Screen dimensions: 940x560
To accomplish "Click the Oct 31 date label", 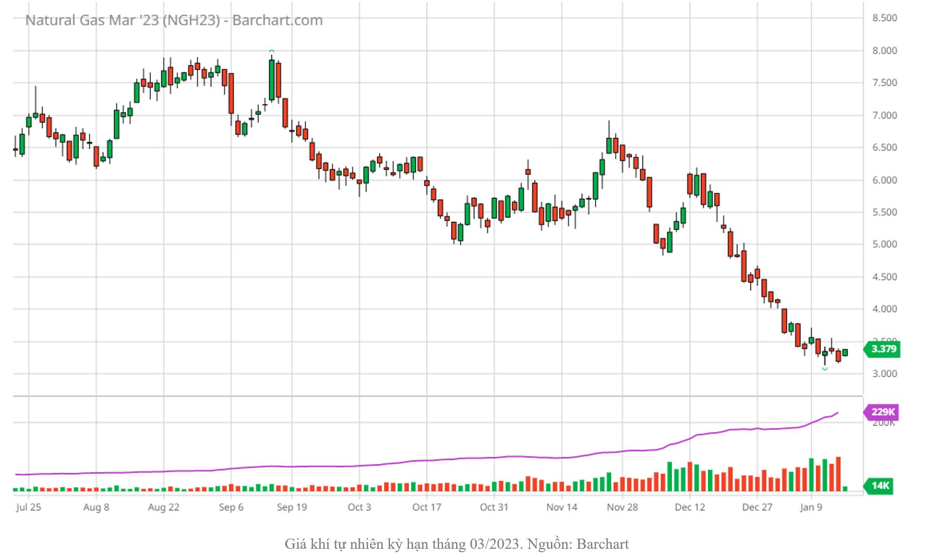I will pyautogui.click(x=494, y=507).
